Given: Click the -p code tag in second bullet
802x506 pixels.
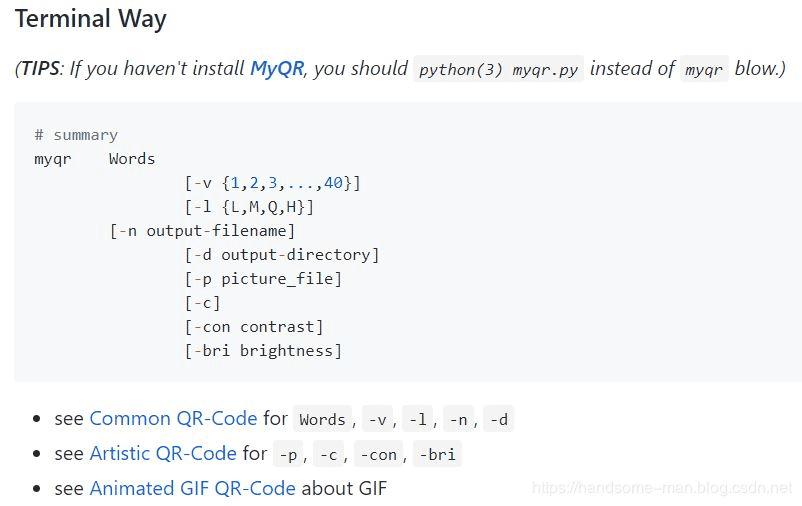Looking at the screenshot, I should [x=288, y=455].
